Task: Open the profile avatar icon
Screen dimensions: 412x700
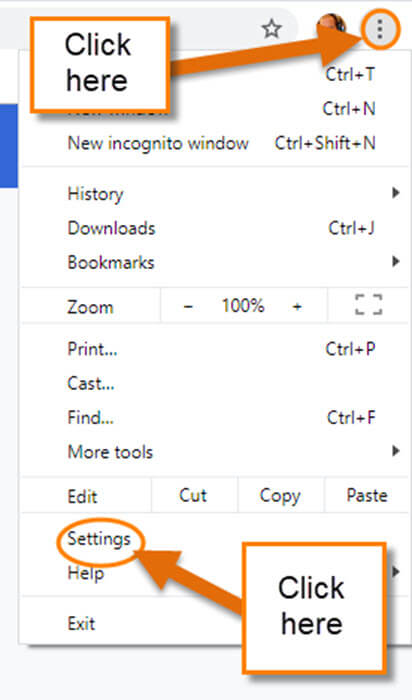Action: (x=331, y=27)
